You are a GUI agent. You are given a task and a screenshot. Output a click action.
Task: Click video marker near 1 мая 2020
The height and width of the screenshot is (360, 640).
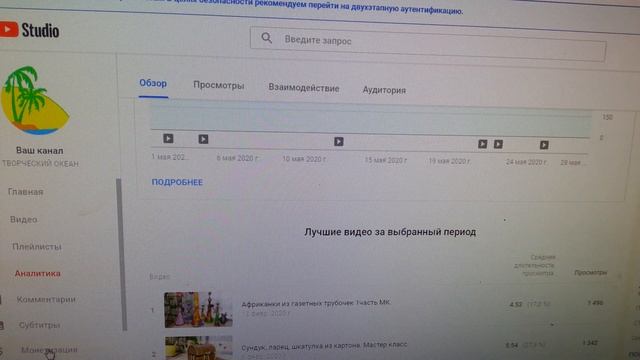point(168,138)
